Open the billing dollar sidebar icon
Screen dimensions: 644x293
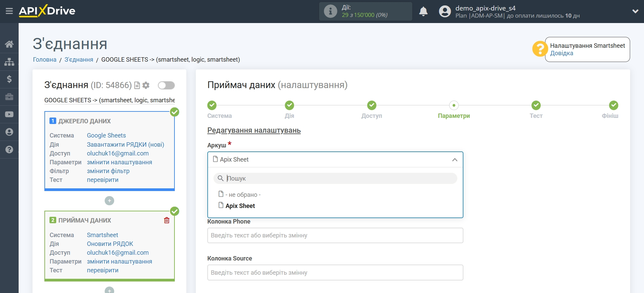9,79
